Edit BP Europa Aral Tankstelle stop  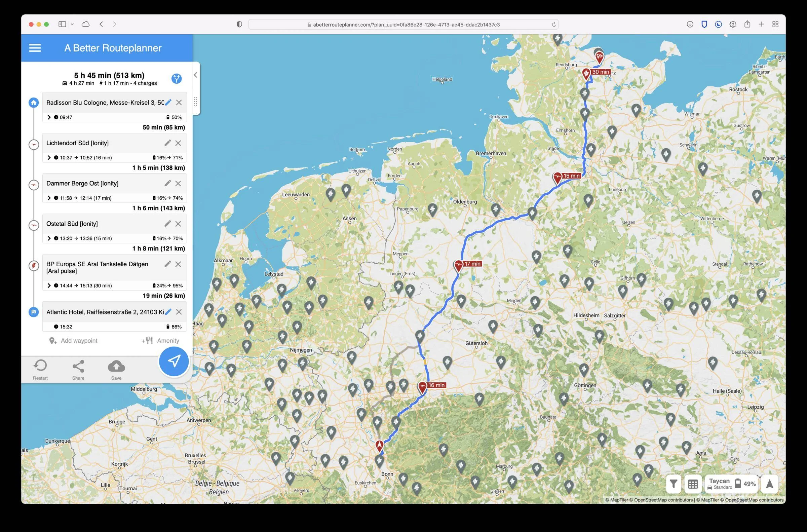[167, 264]
